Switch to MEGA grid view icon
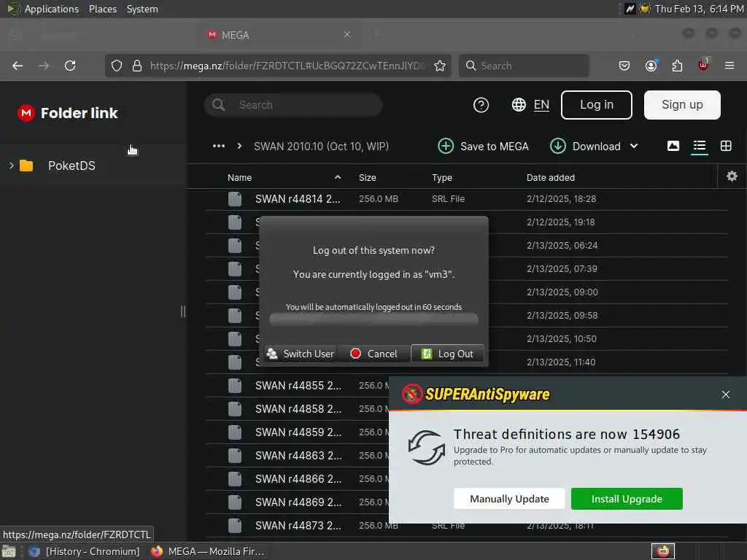The width and height of the screenshot is (747, 560). tap(726, 146)
